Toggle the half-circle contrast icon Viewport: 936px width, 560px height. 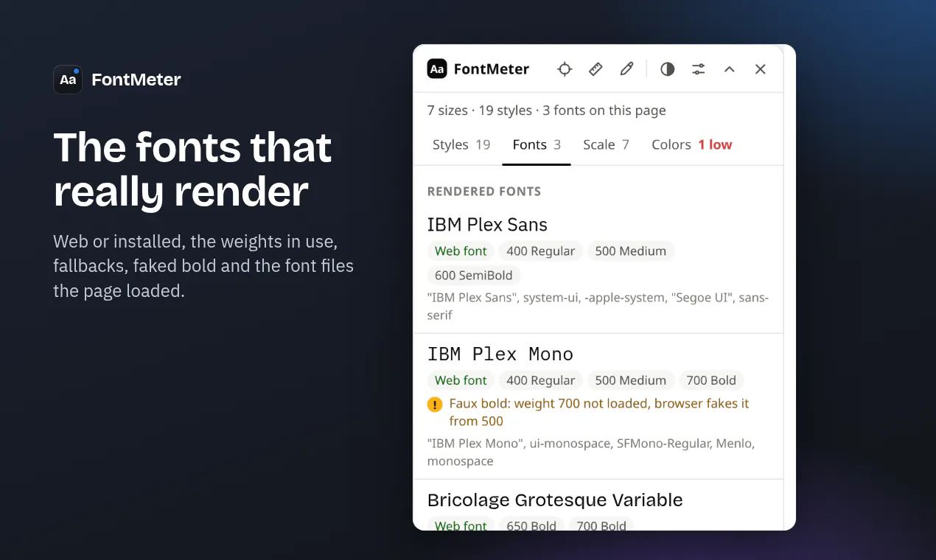(668, 69)
